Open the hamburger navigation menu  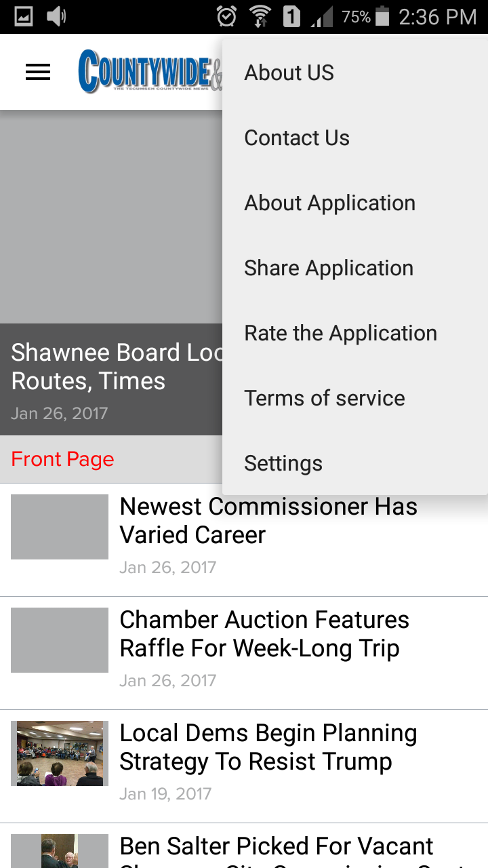click(x=38, y=72)
